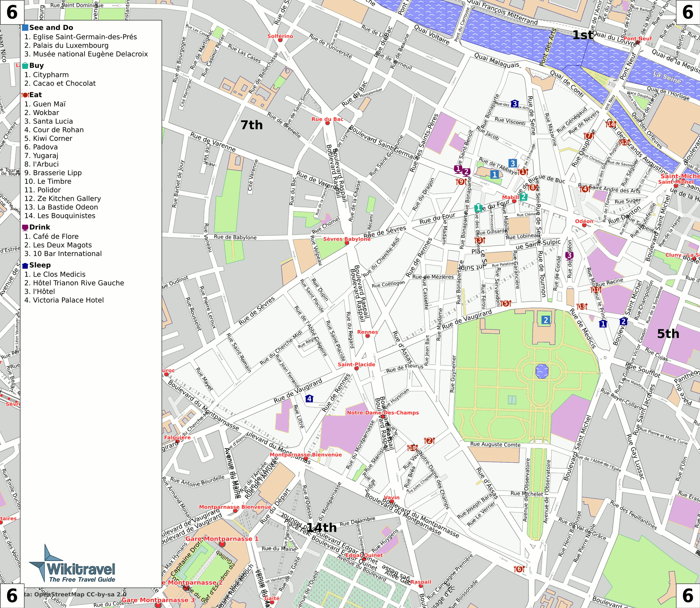Click red Eat marker 1 on Rue de l'Abbaye
Image resolution: width=700 pixels, height=608 pixels.
[523, 172]
